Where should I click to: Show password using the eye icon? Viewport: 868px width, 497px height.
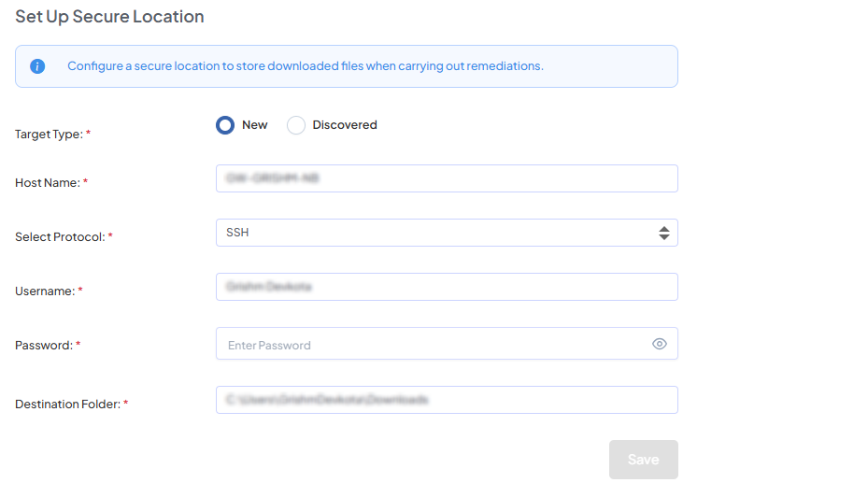660,344
